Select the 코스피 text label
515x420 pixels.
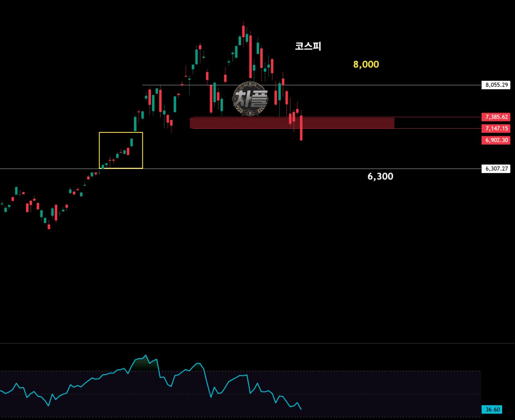point(308,46)
